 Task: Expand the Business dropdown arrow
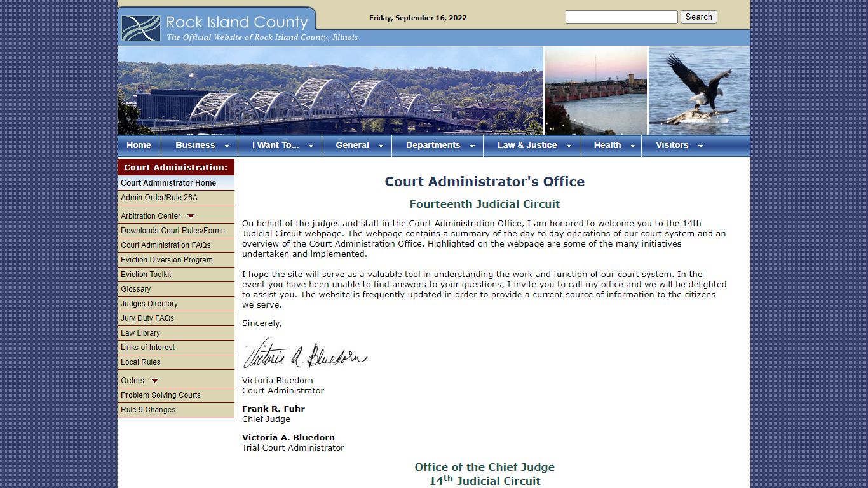pyautogui.click(x=227, y=146)
